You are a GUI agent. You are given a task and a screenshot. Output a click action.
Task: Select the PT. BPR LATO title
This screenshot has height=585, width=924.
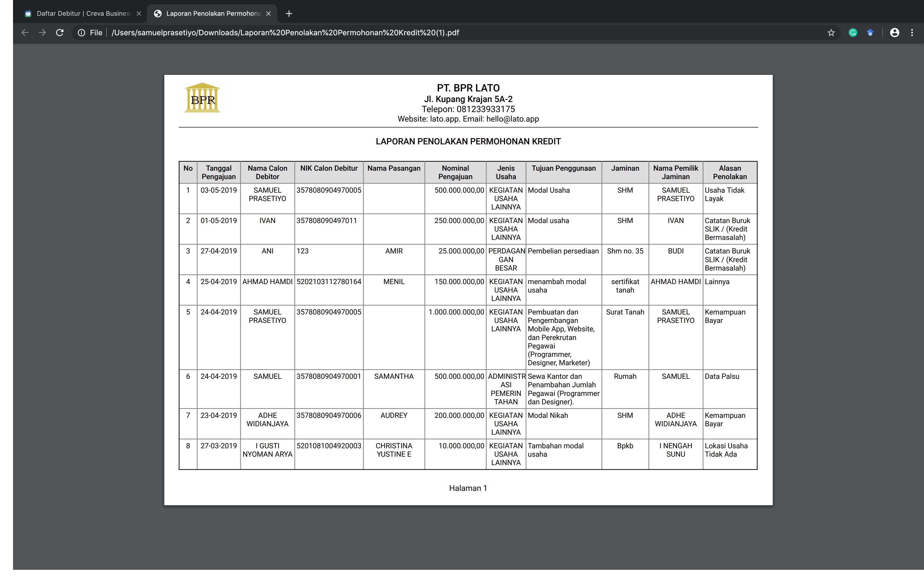[468, 88]
